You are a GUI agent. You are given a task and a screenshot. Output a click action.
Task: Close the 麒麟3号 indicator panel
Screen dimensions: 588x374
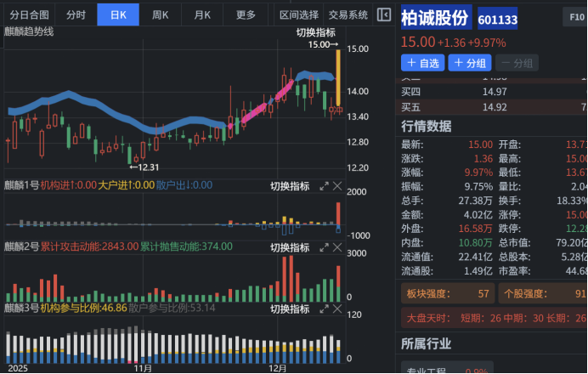pyautogui.click(x=336, y=309)
